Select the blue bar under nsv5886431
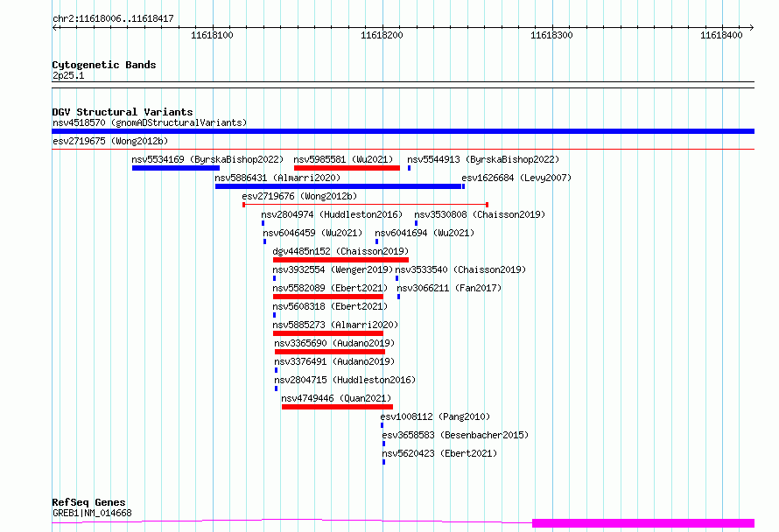This screenshot has height=532, width=779. click(x=339, y=186)
